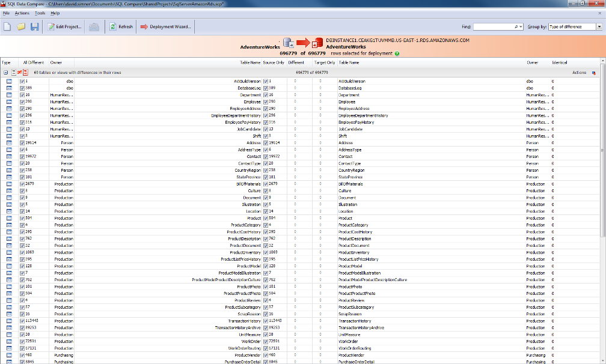
Task: Click table type icon for DatabaseLog row
Action: pyautogui.click(x=9, y=88)
